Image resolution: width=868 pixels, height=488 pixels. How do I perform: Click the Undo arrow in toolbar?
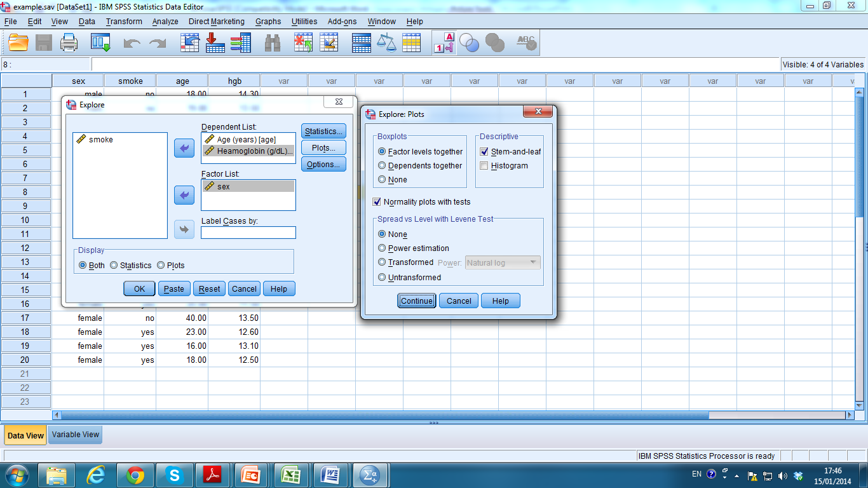(132, 43)
